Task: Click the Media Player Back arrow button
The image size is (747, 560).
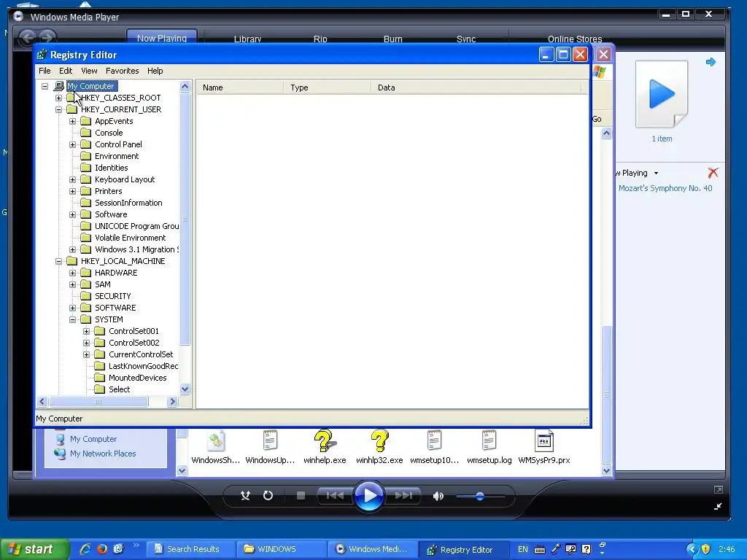Action: pos(27,37)
